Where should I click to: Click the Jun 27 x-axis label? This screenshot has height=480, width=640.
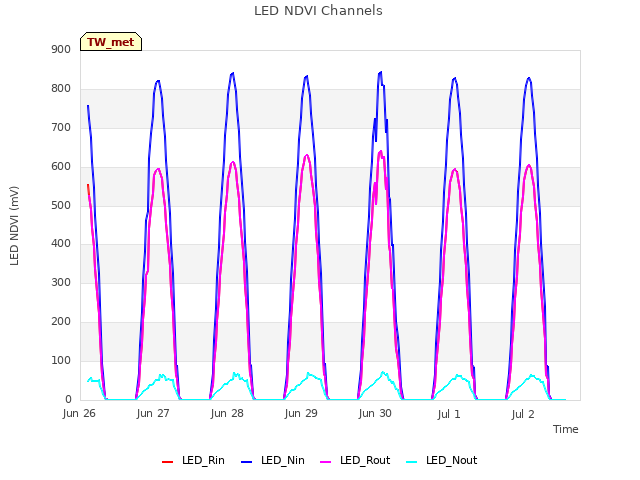click(153, 413)
